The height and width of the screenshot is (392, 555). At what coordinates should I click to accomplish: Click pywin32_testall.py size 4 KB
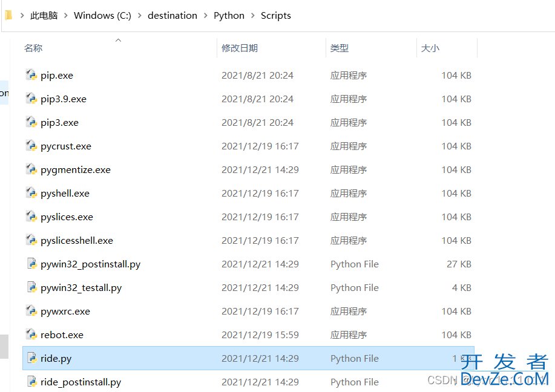[x=462, y=287]
